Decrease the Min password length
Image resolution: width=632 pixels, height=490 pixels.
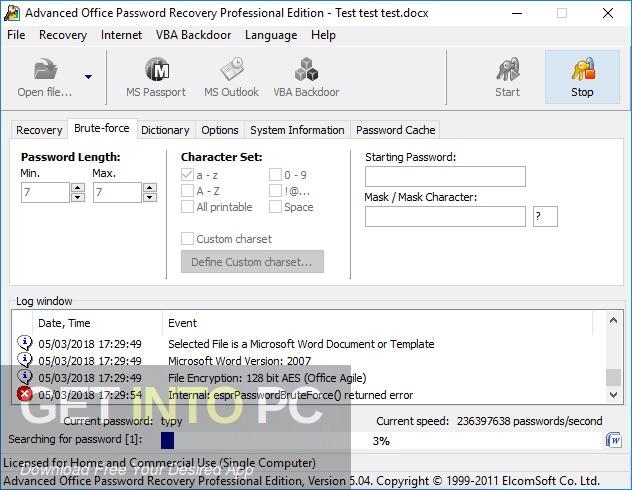point(77,197)
